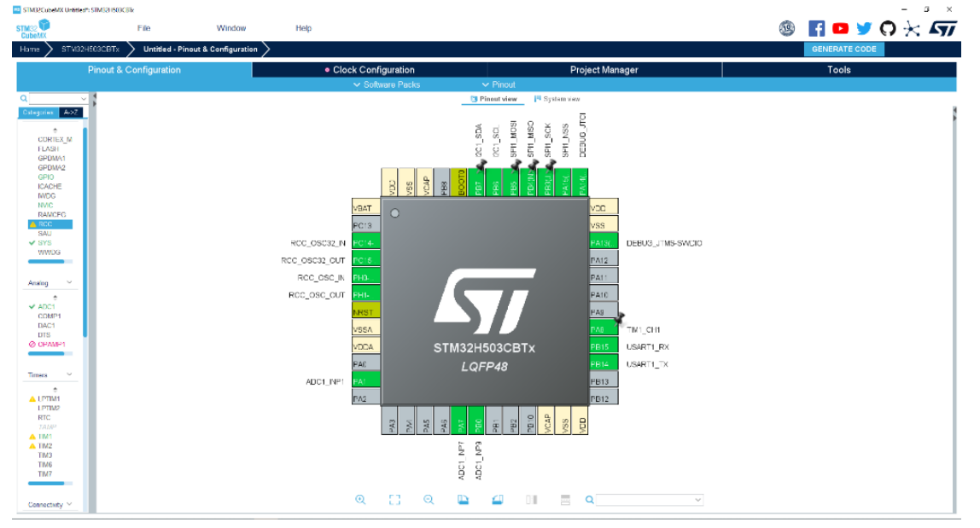Image resolution: width=980 pixels, height=528 pixels.
Task: Select SYS in the system core list
Action: (x=44, y=242)
